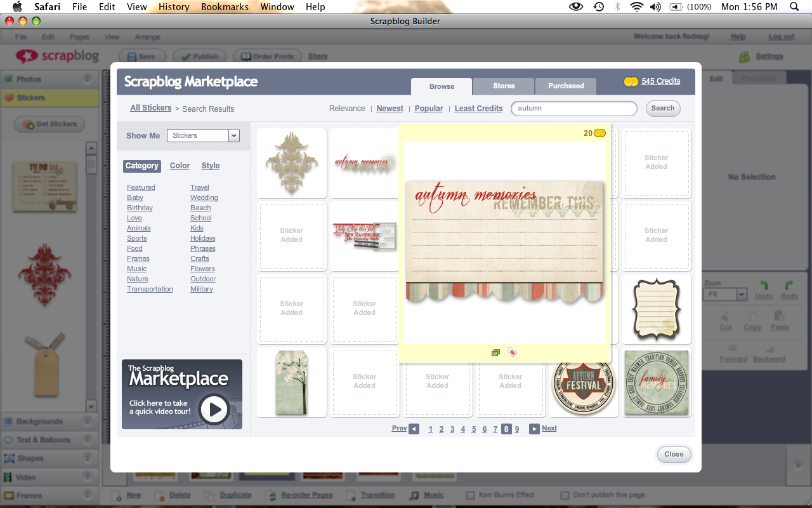Open the Show Me Stickers dropdown
This screenshot has width=812, height=508.
(203, 135)
